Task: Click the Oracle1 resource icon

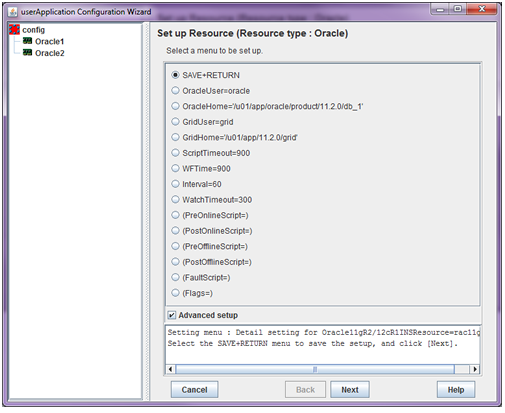Action: [27, 41]
